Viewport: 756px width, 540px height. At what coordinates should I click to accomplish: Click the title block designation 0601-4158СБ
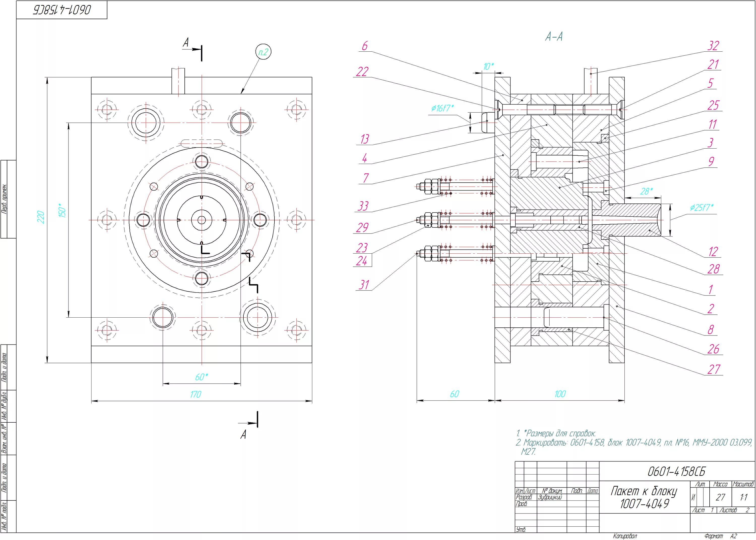(x=677, y=471)
